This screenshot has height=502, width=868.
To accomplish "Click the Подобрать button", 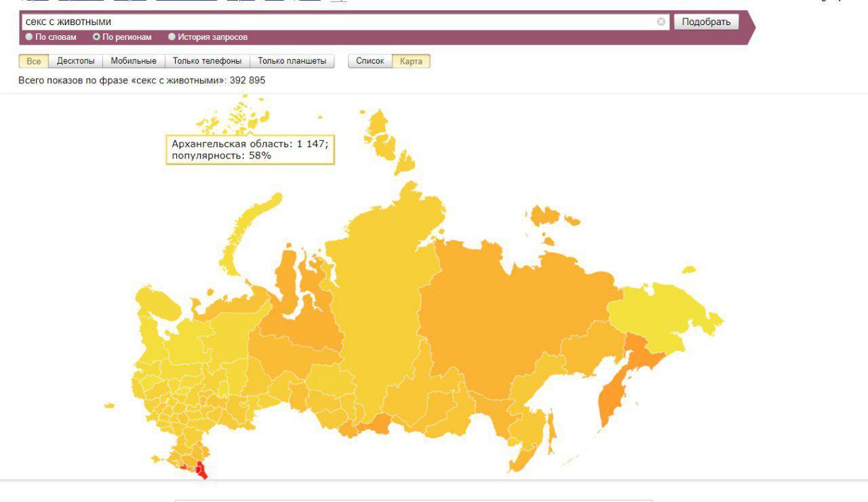I will 706,22.
